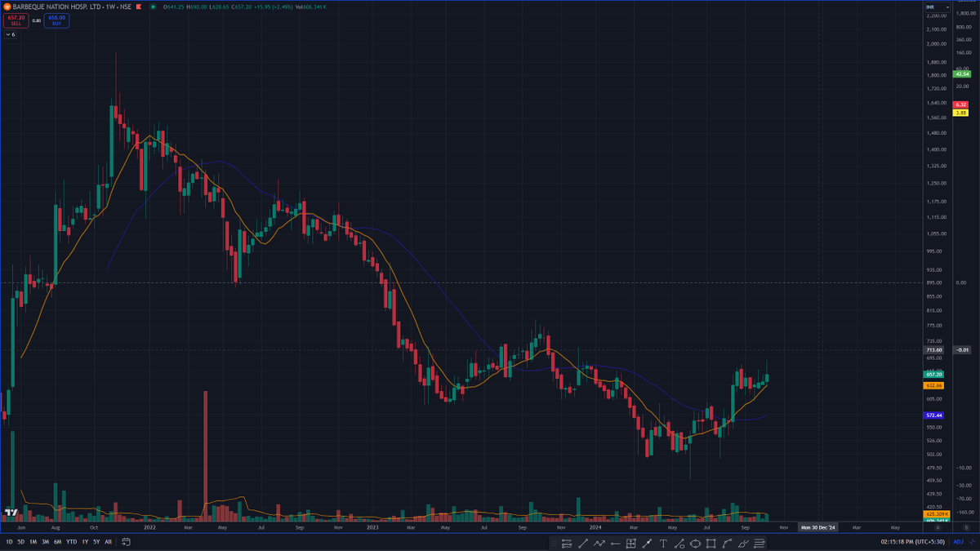
Task: Select the Text tool in drawing toolbar
Action: tap(663, 544)
